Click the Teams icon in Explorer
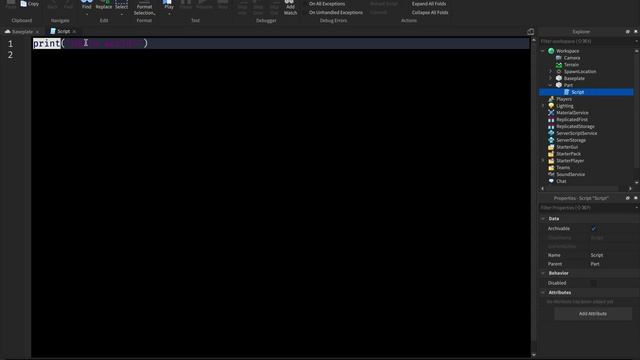 pos(551,168)
